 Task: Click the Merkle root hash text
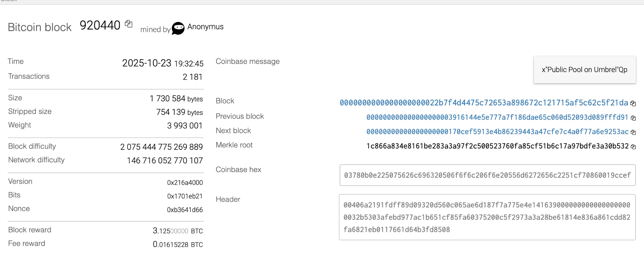(497, 146)
